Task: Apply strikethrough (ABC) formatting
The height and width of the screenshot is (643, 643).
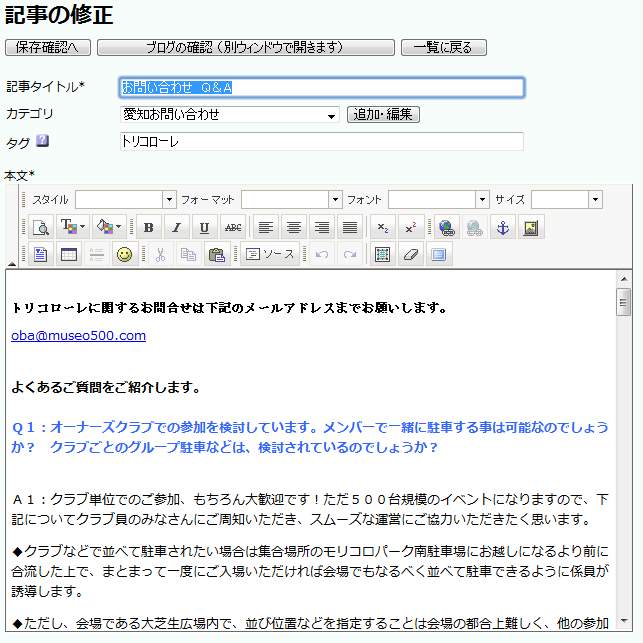Action: coord(233,227)
